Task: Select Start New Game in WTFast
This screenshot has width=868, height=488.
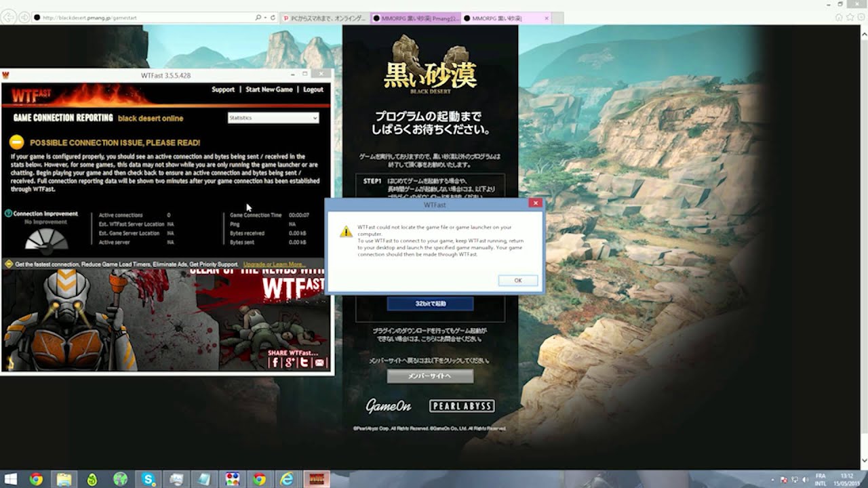Action: 269,89
